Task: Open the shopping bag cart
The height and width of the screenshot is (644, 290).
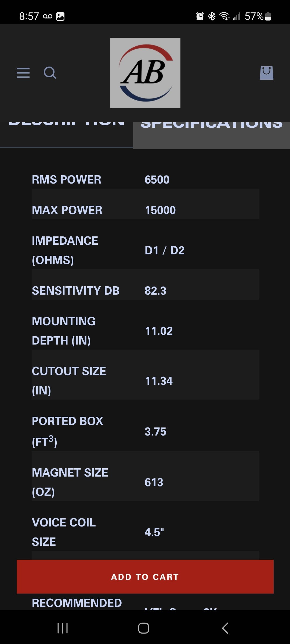Action: (x=266, y=73)
